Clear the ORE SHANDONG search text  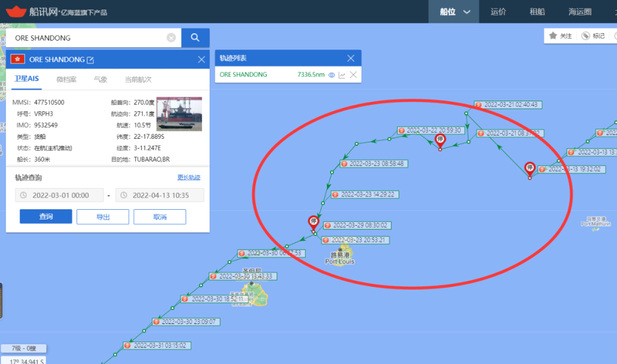[171, 38]
